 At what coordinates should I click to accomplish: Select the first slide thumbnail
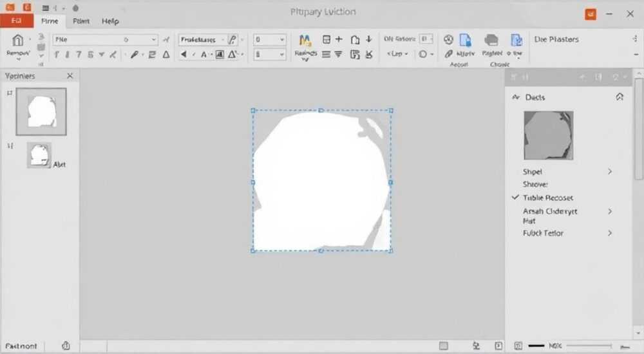41,112
